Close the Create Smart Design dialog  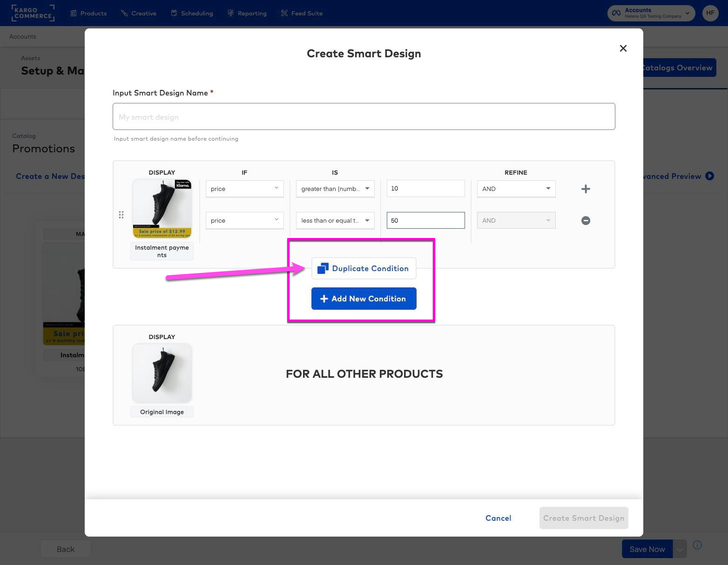click(623, 48)
